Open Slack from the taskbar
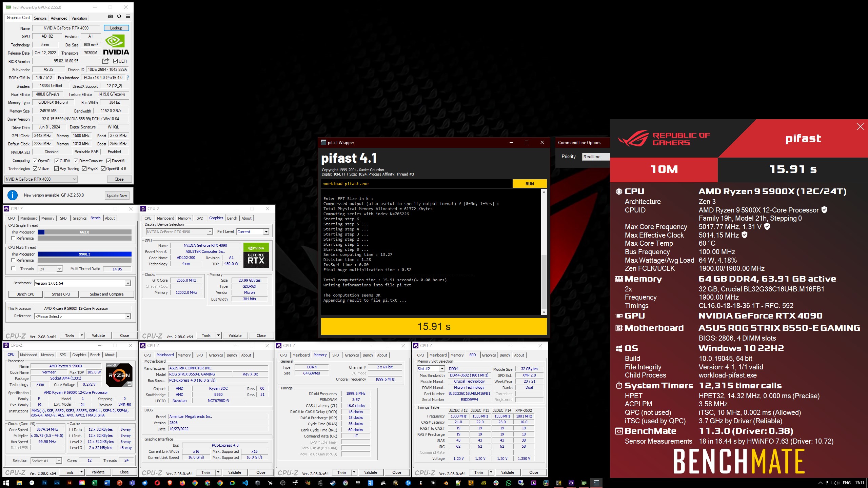Viewport: 868px width, 488px height. click(496, 483)
